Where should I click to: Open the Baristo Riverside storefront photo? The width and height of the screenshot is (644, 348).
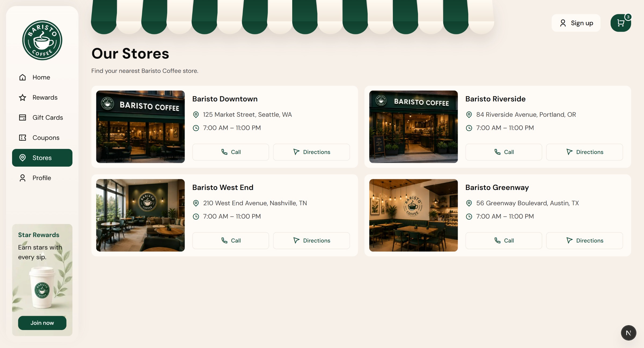pyautogui.click(x=413, y=127)
